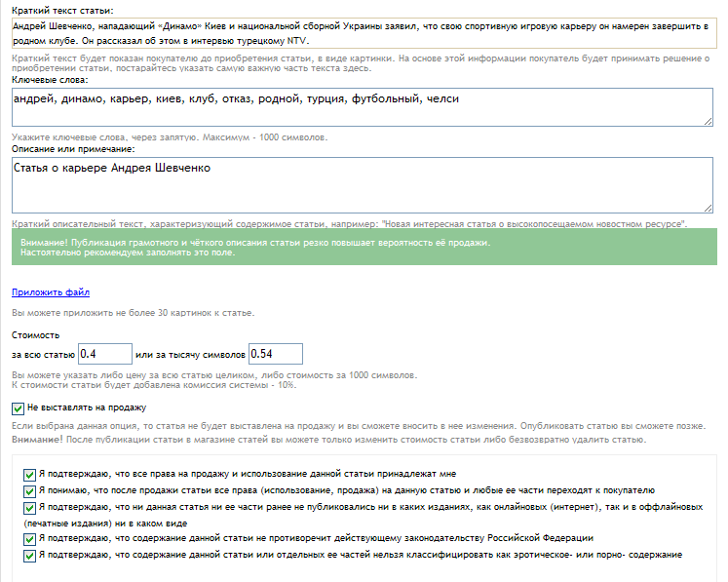Click the 'Краткий текст статьи:' label
This screenshot has height=582, width=728.
click(62, 10)
